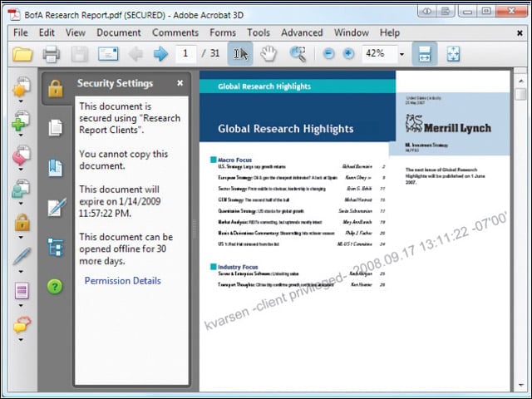The width and height of the screenshot is (532, 399).
Task: Open the Window menu
Action: click(352, 33)
